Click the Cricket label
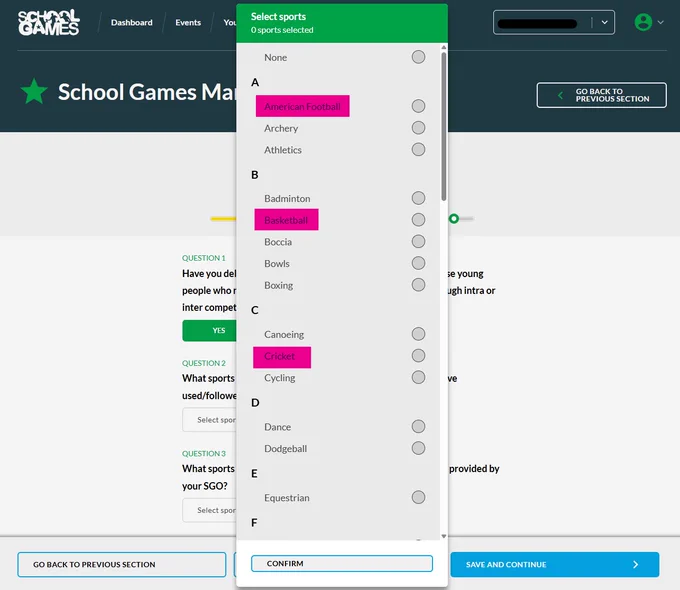The width and height of the screenshot is (680, 590). pyautogui.click(x=279, y=356)
